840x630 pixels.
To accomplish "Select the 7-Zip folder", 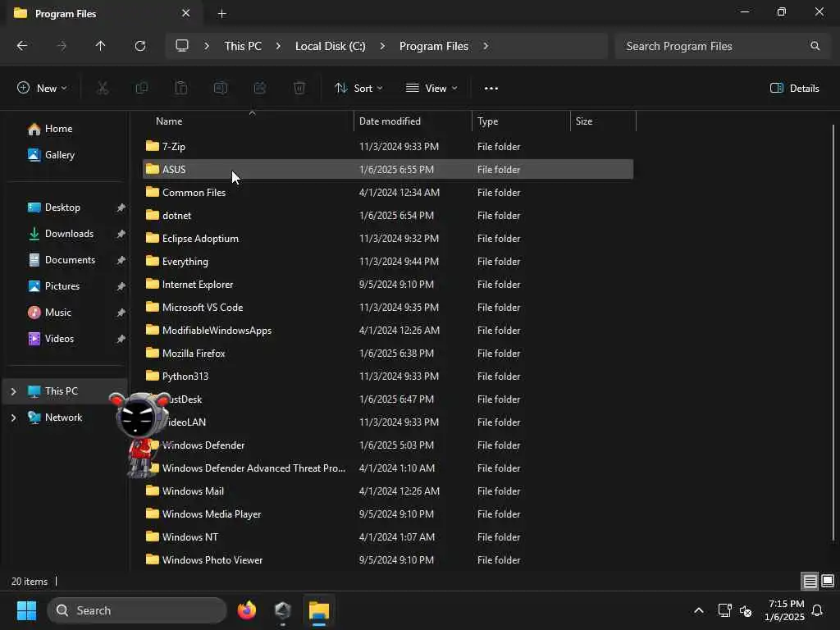I will point(388,146).
